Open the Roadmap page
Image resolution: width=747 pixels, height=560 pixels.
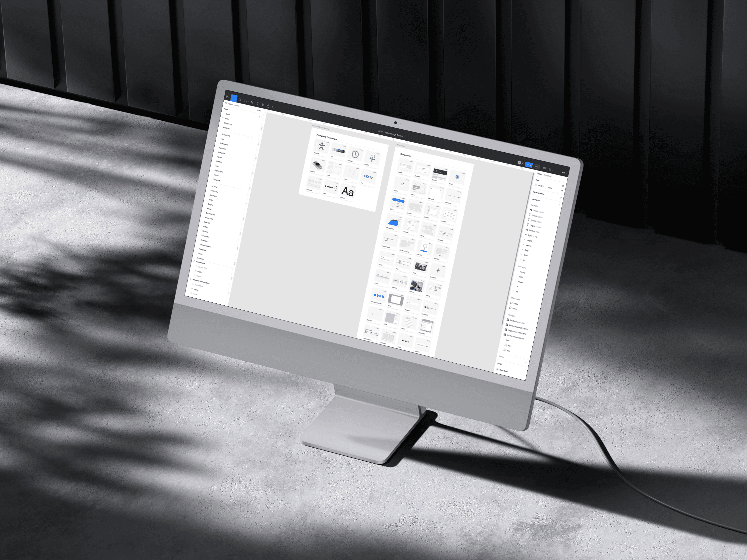point(227,128)
